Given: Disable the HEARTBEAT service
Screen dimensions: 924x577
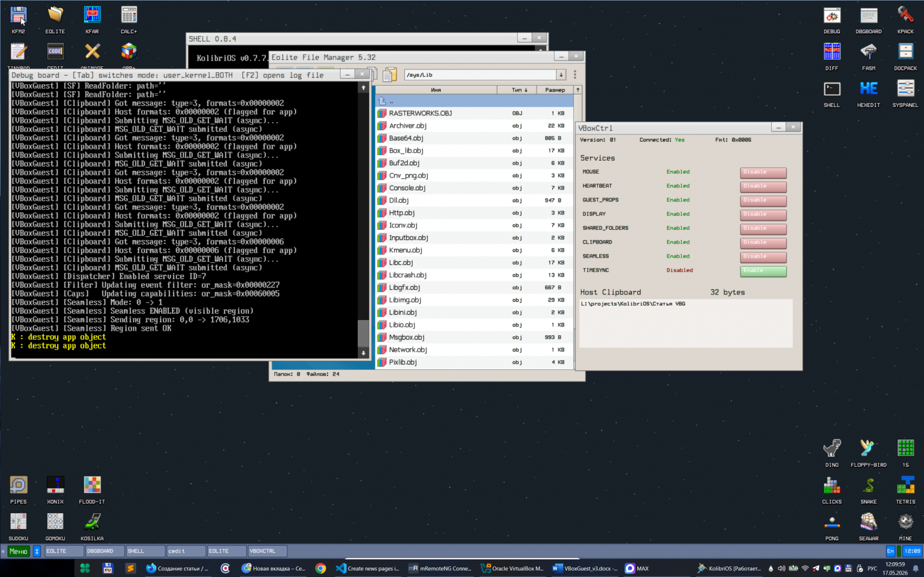Looking at the screenshot, I should pyautogui.click(x=763, y=187).
